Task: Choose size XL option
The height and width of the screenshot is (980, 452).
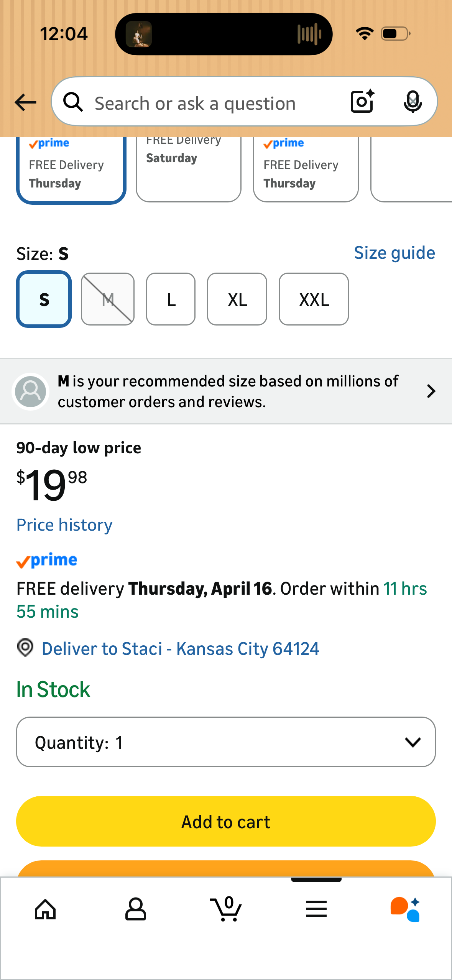Action: click(x=237, y=299)
